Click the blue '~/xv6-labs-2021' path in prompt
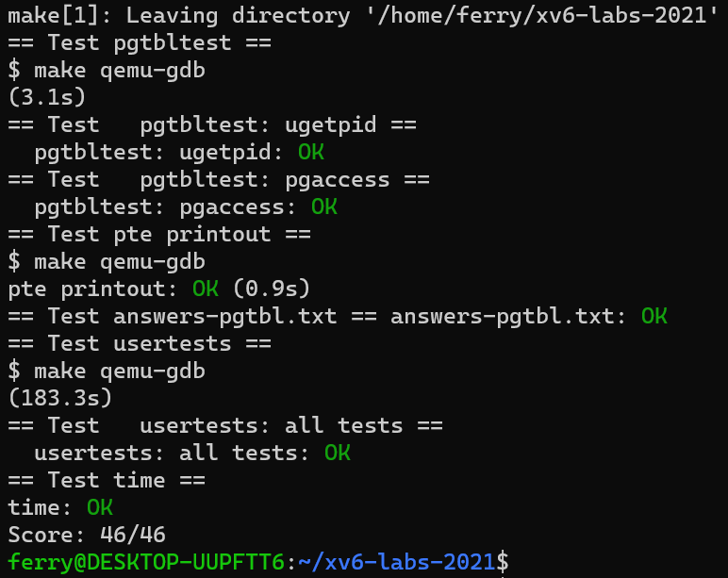The width and height of the screenshot is (728, 578). pos(397,562)
